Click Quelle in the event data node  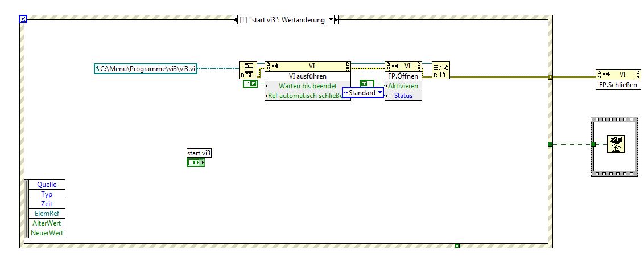47,185
